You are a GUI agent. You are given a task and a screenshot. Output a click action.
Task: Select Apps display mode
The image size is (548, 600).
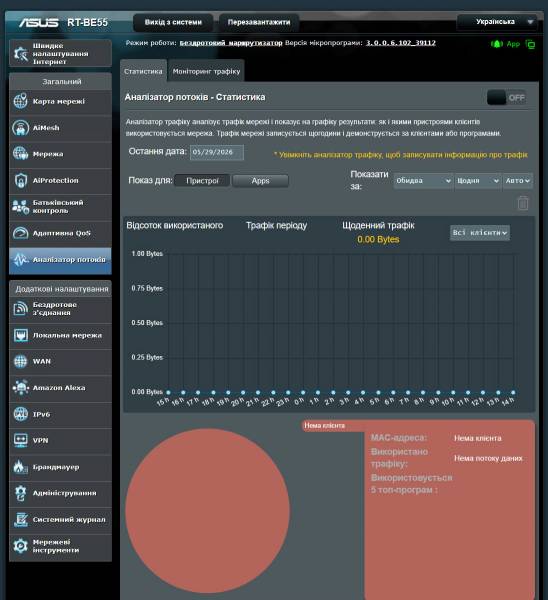pos(260,181)
